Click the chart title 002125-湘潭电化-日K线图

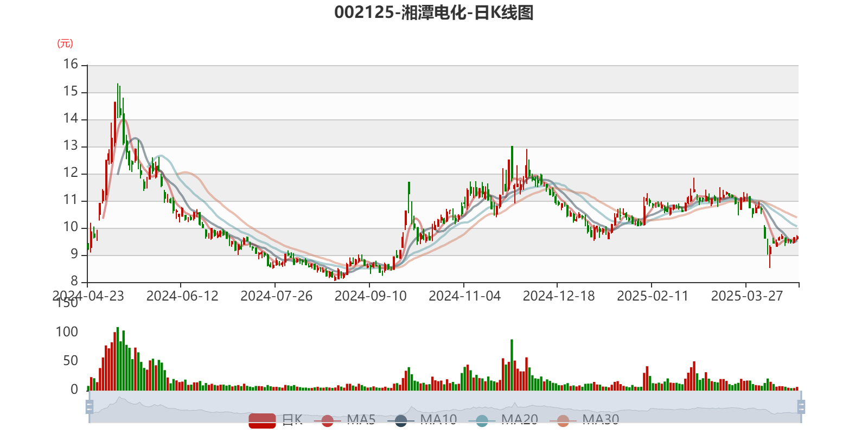(x=434, y=12)
